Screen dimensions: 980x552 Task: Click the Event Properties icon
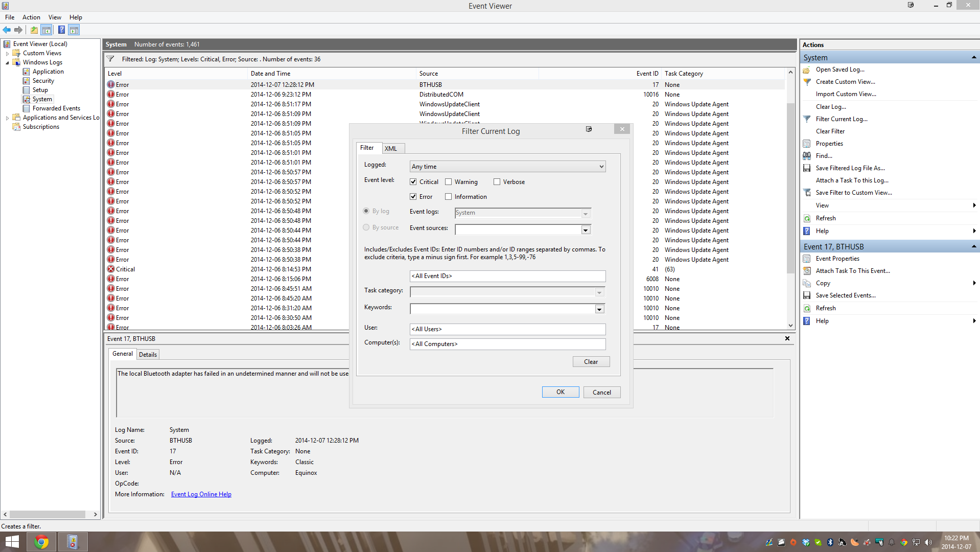(807, 259)
